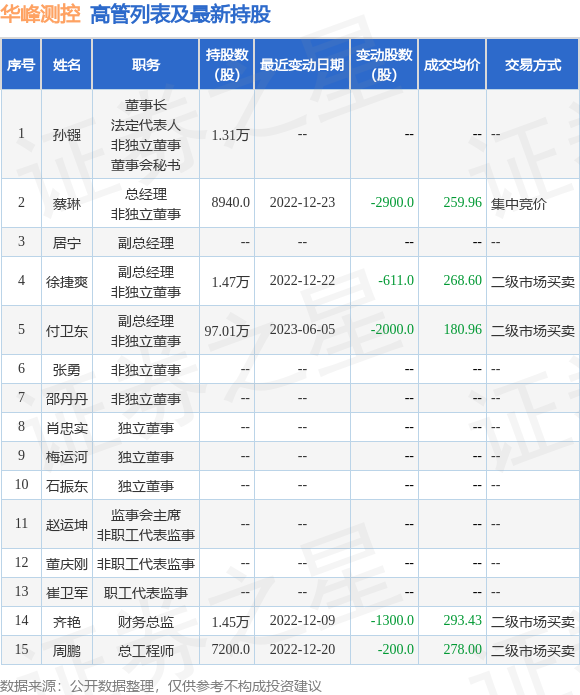The height and width of the screenshot is (695, 580).
Task: Click the 1.45万 shareholding value
Action: (230, 621)
